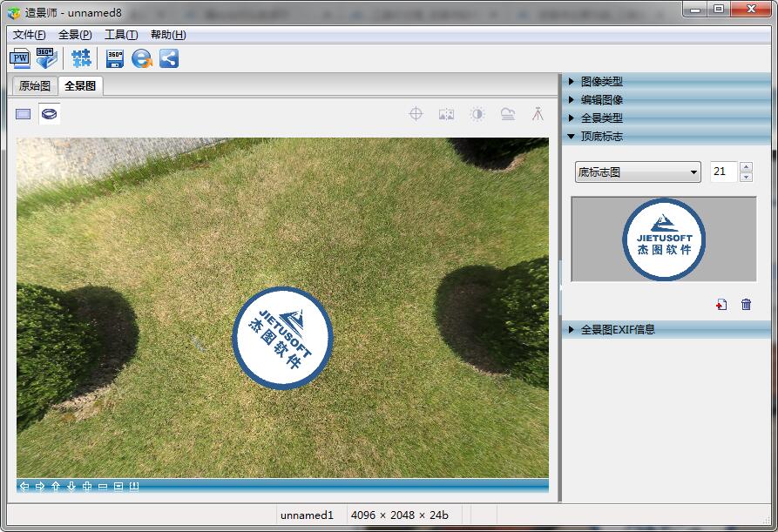Click the tripod tool icon
The image size is (778, 532).
click(538, 114)
